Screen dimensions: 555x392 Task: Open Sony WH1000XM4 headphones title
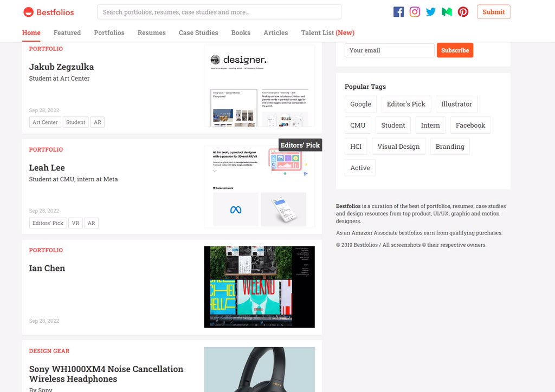[x=106, y=374]
